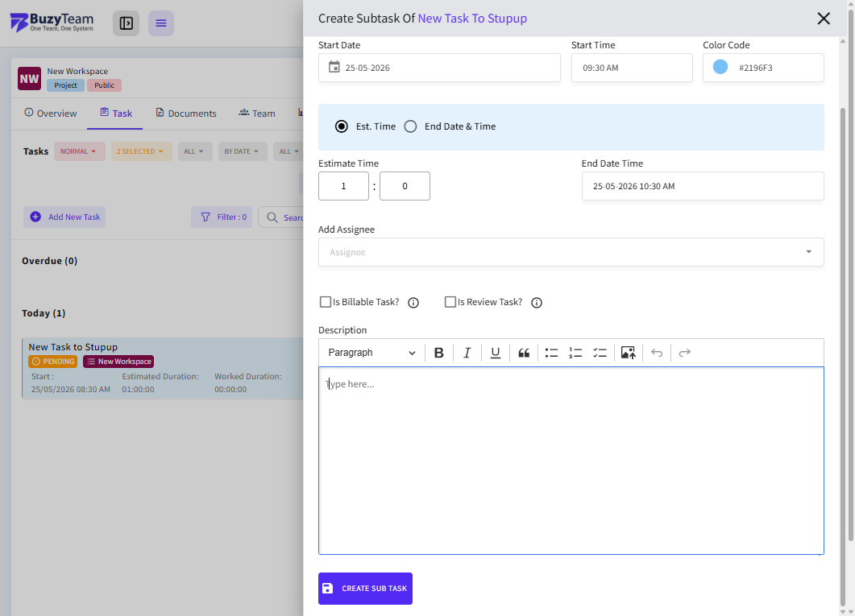Open the New Task To Stupup link in header
The image size is (855, 616).
click(x=472, y=19)
